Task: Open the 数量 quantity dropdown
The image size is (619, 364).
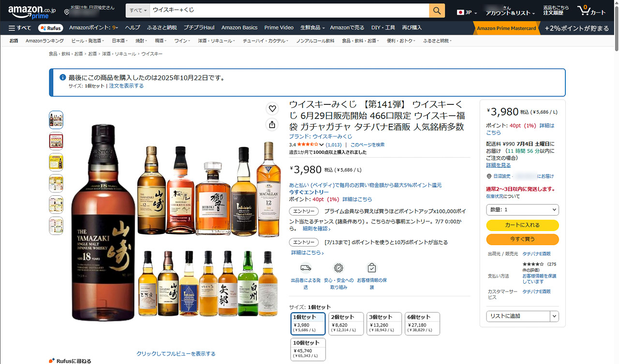Action: [522, 210]
